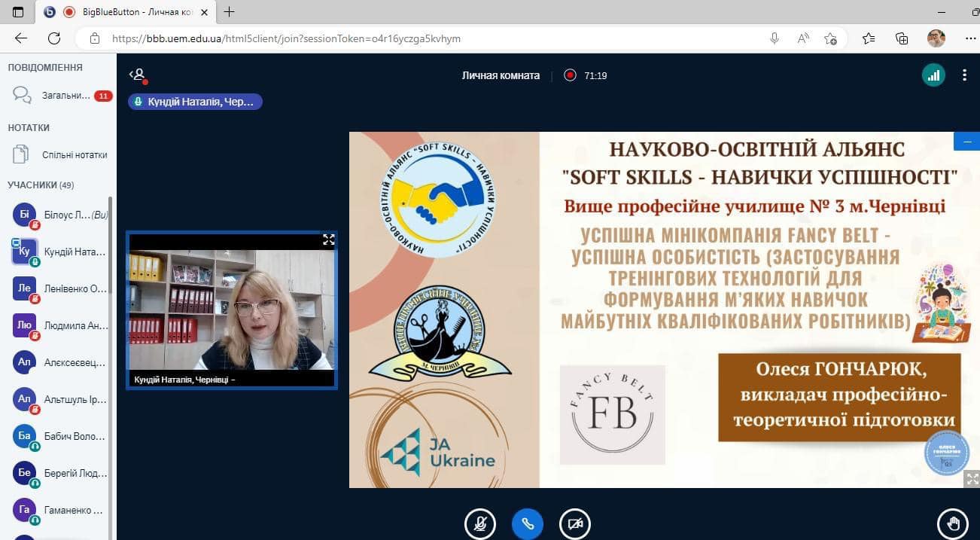Select participant Леніненко О...

click(60, 288)
